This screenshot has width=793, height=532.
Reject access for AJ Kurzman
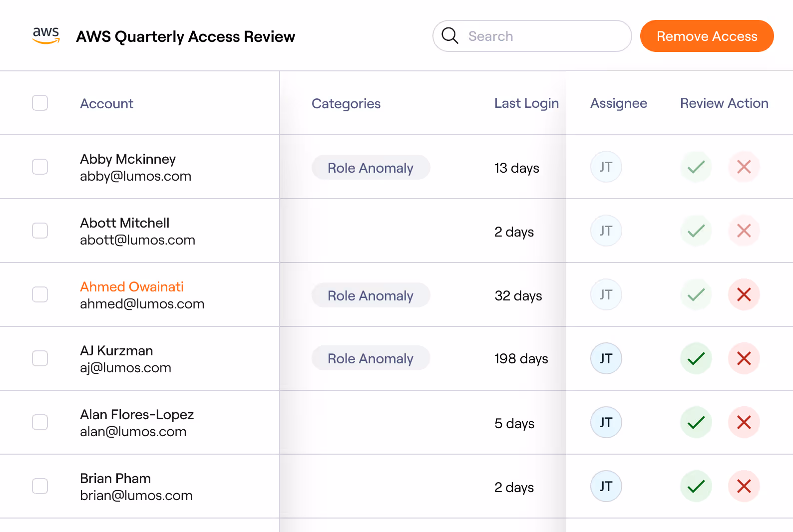point(744,358)
